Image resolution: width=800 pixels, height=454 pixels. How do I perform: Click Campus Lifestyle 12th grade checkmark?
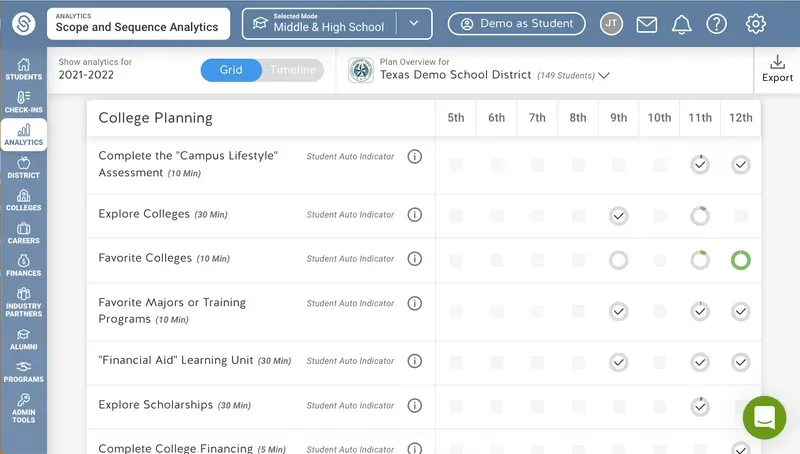(x=740, y=165)
